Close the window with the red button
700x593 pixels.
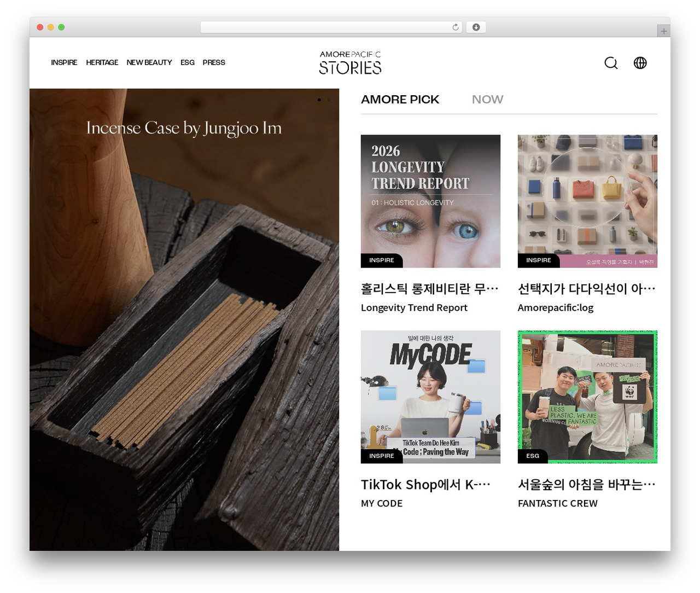point(40,27)
